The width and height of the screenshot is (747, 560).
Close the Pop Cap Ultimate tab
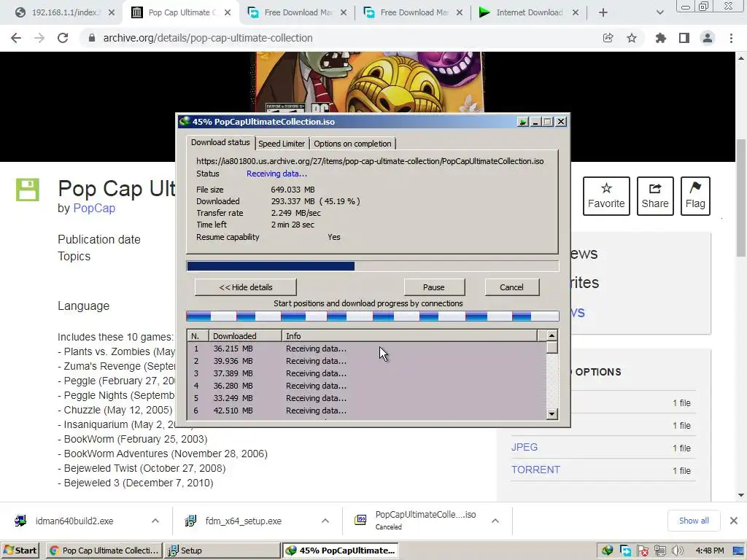(228, 12)
